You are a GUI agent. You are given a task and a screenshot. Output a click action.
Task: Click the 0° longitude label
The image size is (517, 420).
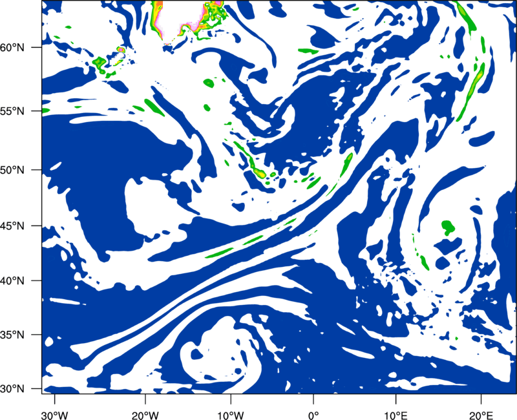313,415
